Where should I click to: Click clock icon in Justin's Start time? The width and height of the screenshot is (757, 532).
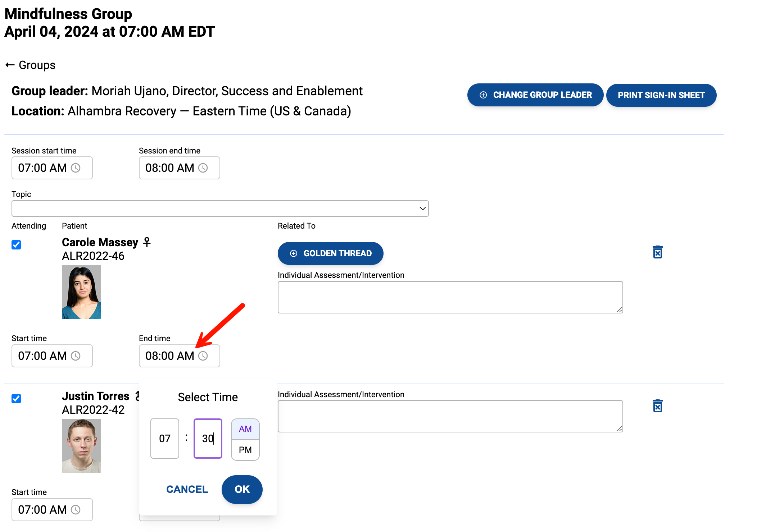[x=76, y=510]
